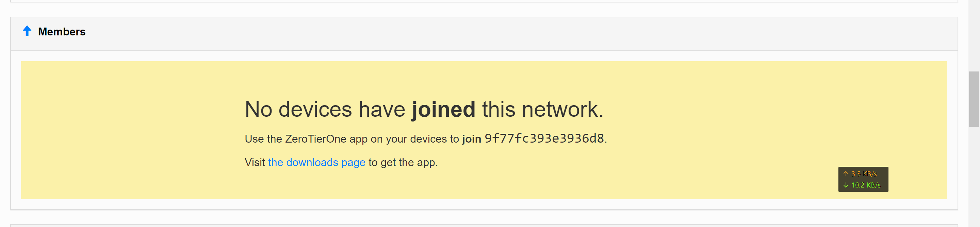Viewport: 980px width, 227px height.
Task: Click the page's vertical scrollbar thumb
Action: pos(974,99)
